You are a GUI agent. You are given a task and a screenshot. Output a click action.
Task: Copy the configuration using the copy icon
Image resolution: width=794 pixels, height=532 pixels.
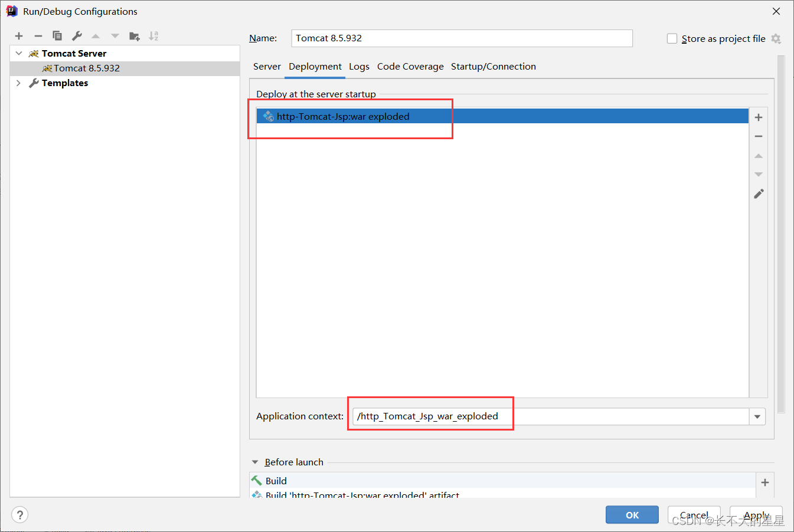point(57,36)
